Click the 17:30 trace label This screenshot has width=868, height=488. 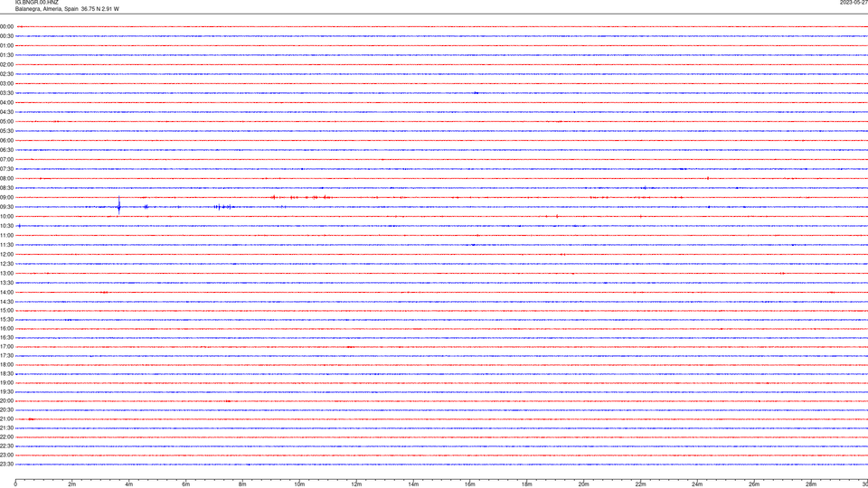pos(6,356)
